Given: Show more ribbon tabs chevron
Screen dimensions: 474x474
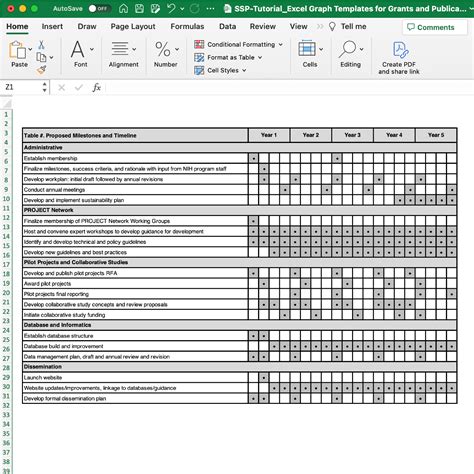Looking at the screenshot, I should click(x=320, y=26).
